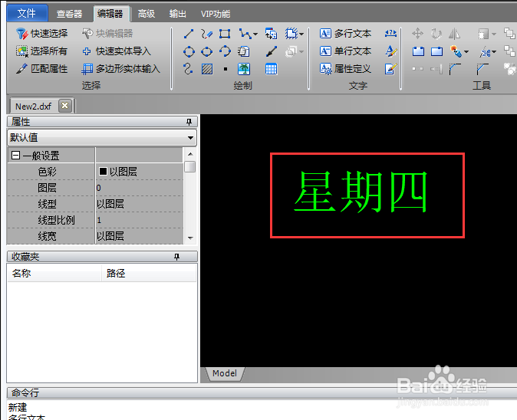
Task: Select the leader arrow tool
Action: pos(271,51)
